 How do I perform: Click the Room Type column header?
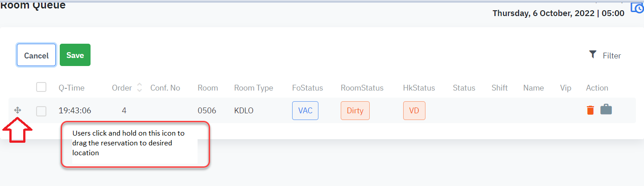(x=253, y=88)
